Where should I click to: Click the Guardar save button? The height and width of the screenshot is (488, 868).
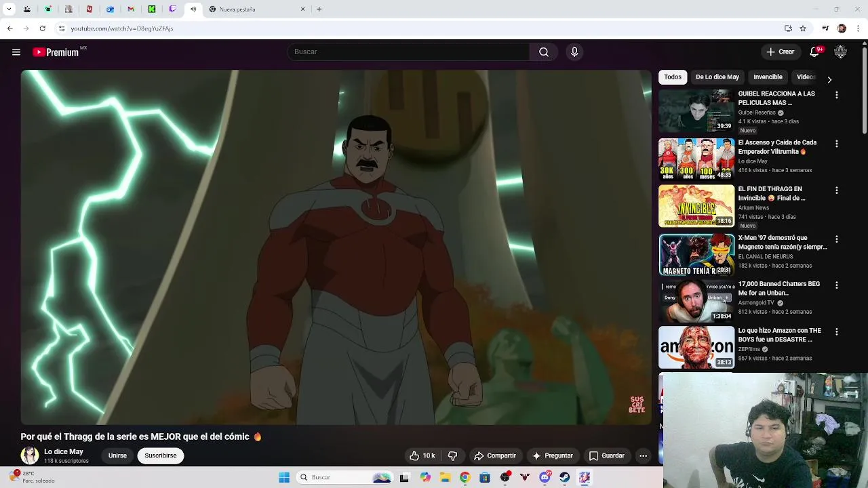607,455
